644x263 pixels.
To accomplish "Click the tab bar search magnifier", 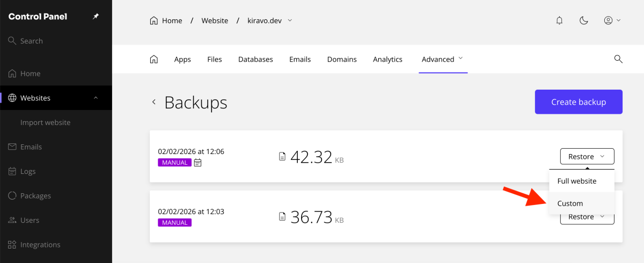I will tap(618, 59).
